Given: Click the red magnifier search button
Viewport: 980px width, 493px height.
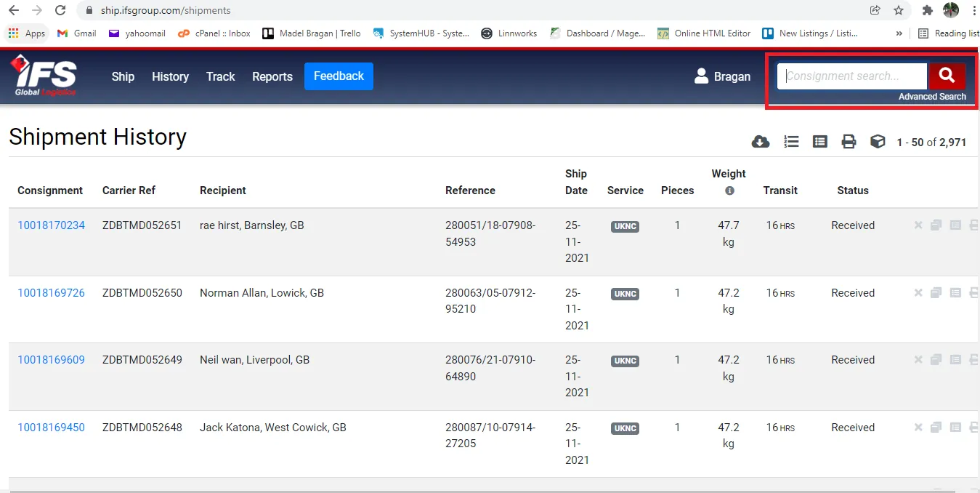Looking at the screenshot, I should [x=947, y=76].
